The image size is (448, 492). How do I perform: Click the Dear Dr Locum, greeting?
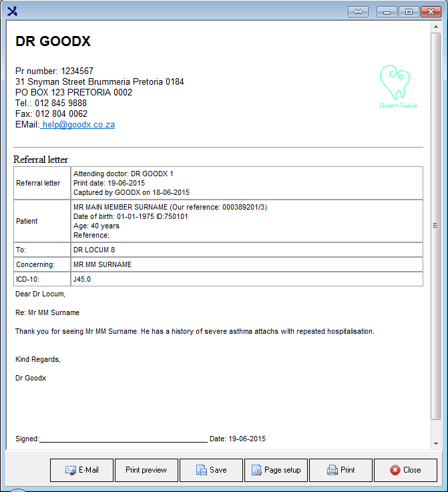[40, 294]
